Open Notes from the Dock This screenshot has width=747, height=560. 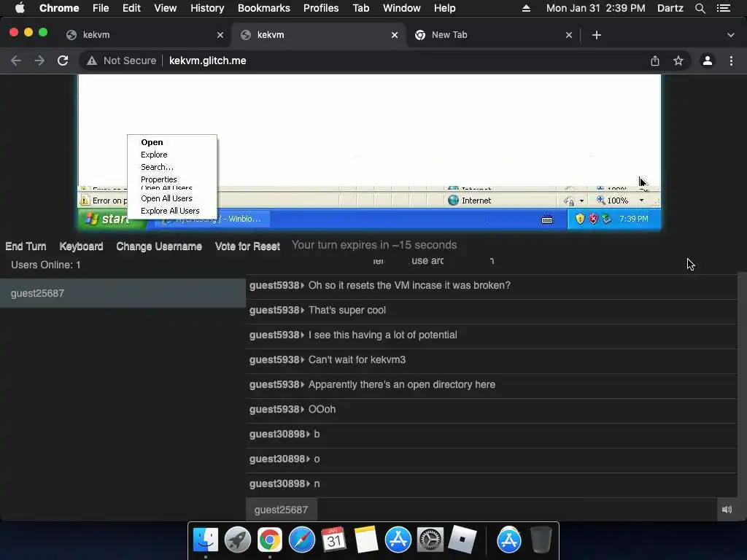[366, 540]
